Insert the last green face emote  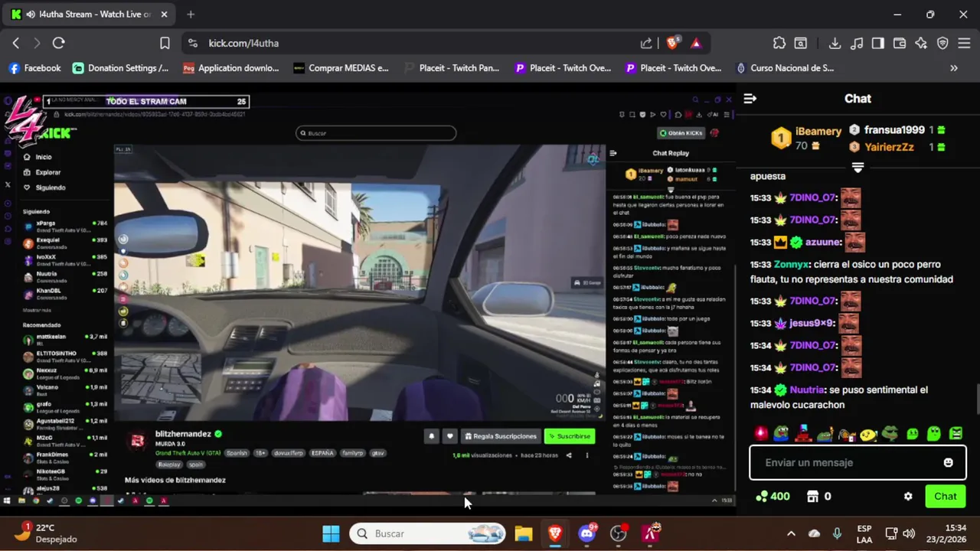coord(956,434)
